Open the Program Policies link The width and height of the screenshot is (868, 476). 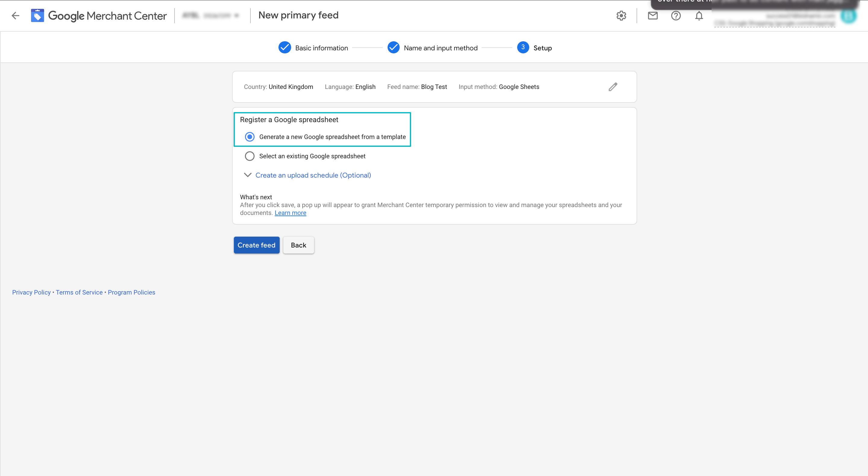pyautogui.click(x=131, y=292)
